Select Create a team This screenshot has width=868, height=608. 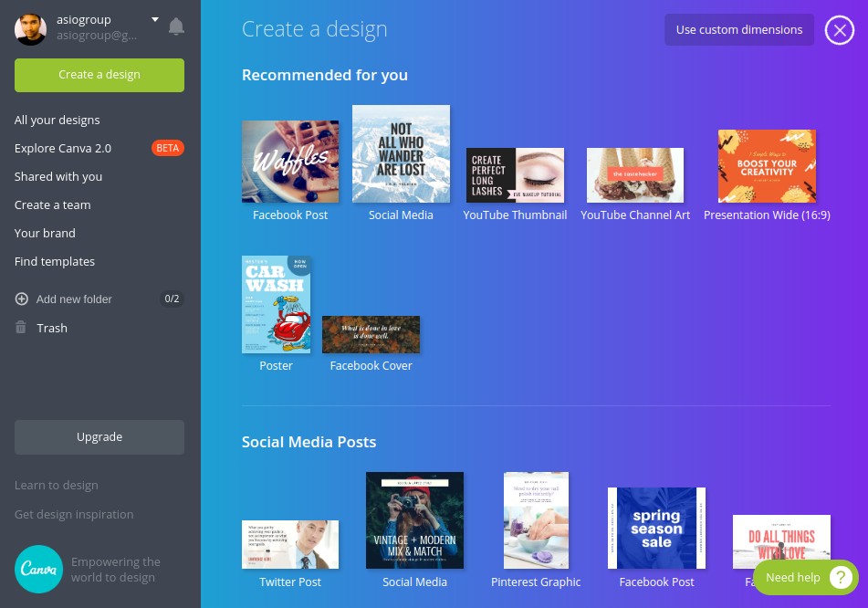pyautogui.click(x=53, y=204)
